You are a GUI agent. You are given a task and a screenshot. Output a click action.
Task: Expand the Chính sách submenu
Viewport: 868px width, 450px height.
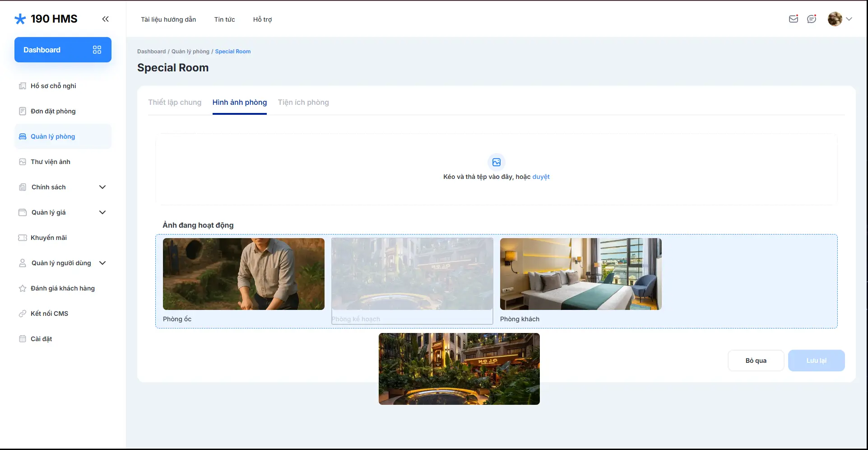tap(102, 187)
